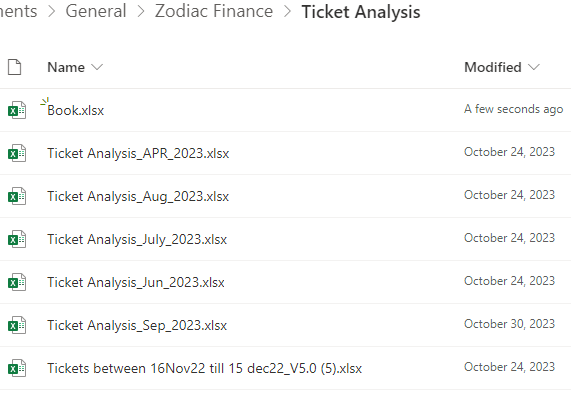Screen dimensions: 571x413
Task: Open Ticket Analysis_Sep_2023.xlsx
Action: point(137,325)
